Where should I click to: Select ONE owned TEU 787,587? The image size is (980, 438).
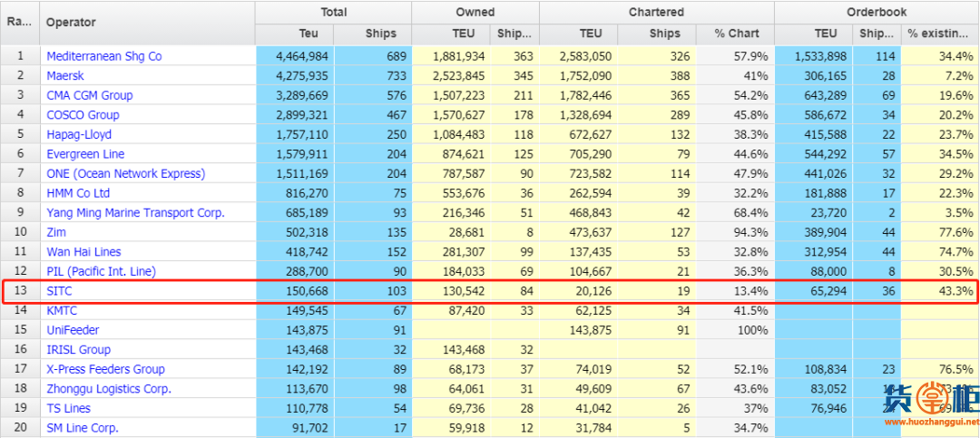click(451, 174)
